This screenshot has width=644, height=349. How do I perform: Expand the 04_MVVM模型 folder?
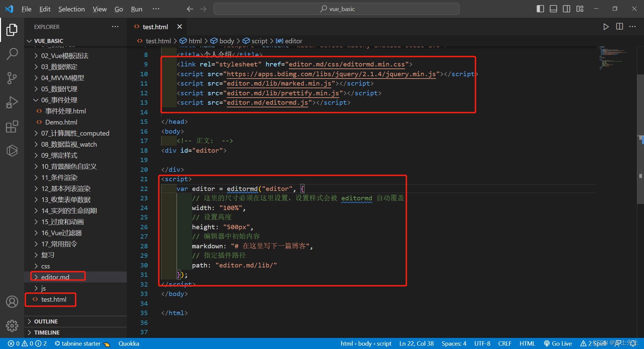tap(75, 78)
